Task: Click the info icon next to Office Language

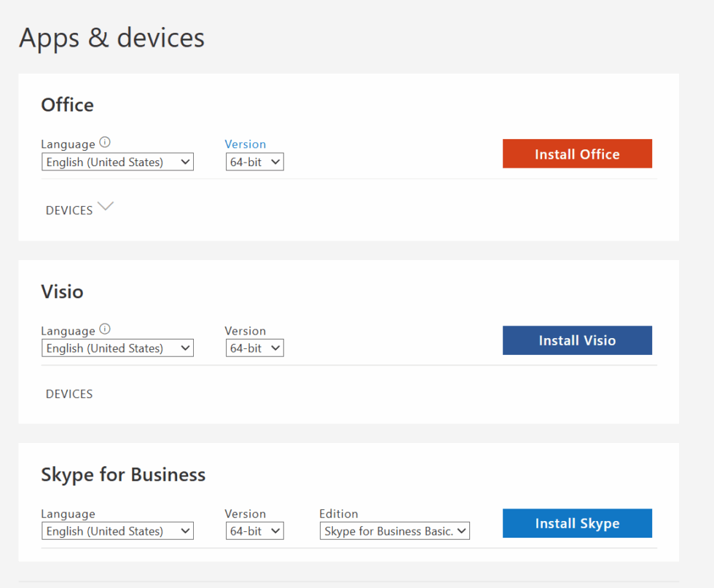Action: 105,142
